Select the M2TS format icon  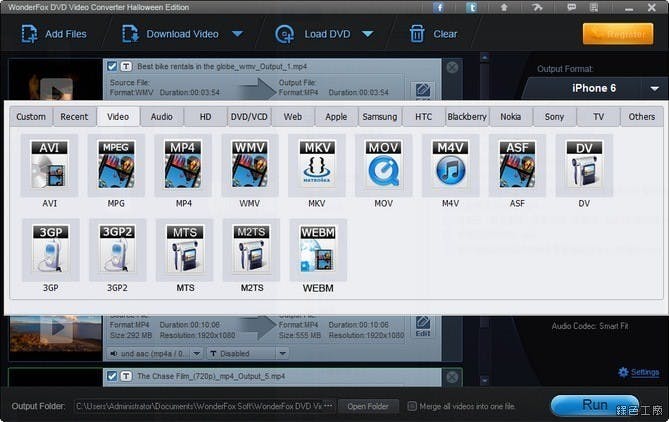[x=251, y=250]
